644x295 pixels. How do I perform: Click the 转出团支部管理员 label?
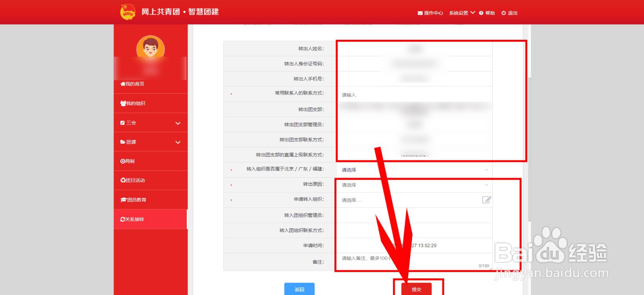coord(304,125)
